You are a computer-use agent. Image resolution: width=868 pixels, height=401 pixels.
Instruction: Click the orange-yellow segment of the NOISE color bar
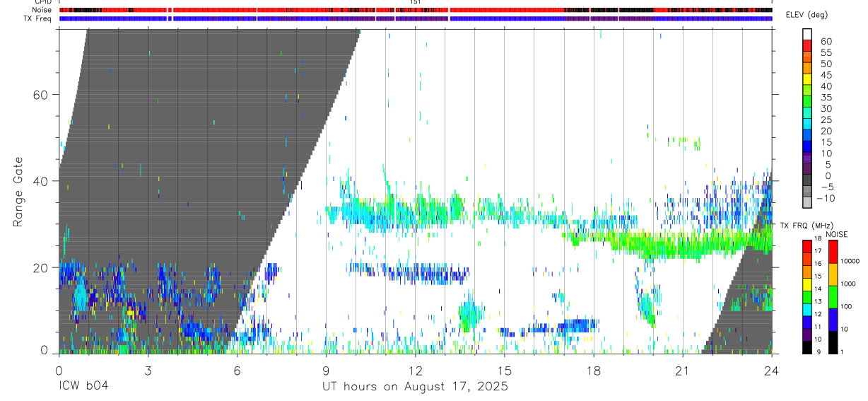pos(833,274)
